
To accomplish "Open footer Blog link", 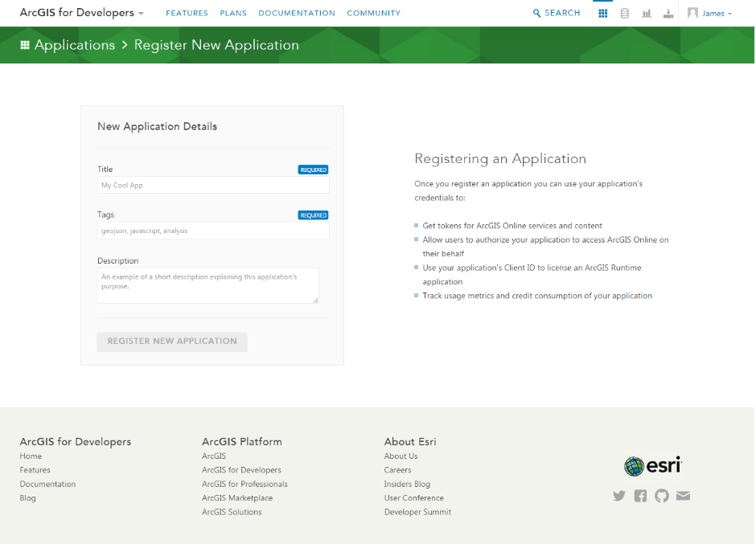I will tap(27, 497).
